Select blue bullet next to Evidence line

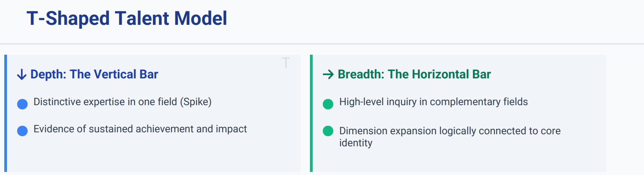[23, 131]
